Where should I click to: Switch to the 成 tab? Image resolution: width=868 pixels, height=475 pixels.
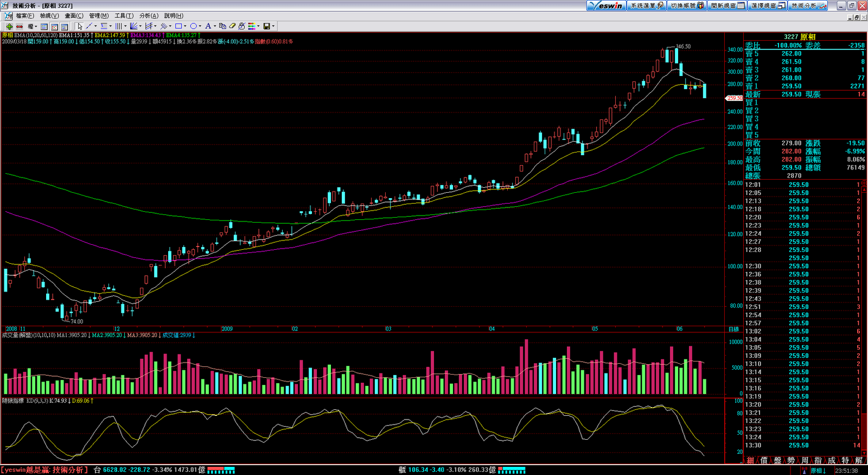832,460
